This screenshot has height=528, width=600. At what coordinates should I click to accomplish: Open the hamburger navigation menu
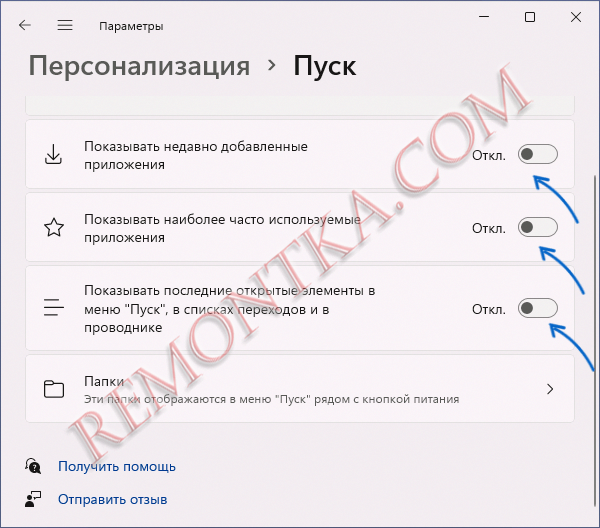[65, 26]
